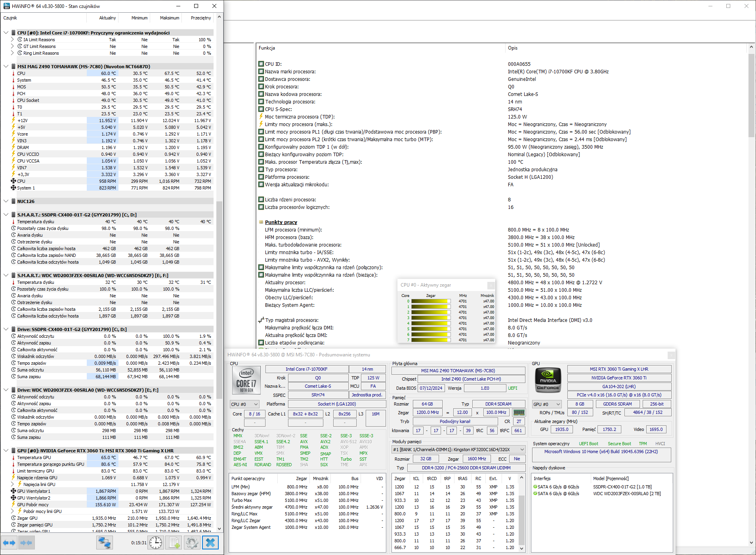
Task: Close sensors window with blue X icon
Action: click(210, 543)
